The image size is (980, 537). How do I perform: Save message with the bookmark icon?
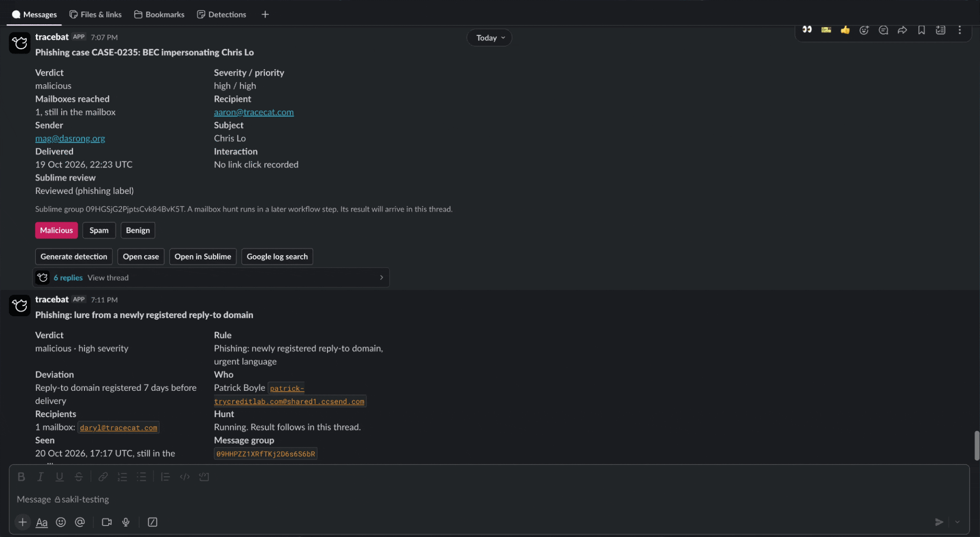pyautogui.click(x=921, y=30)
